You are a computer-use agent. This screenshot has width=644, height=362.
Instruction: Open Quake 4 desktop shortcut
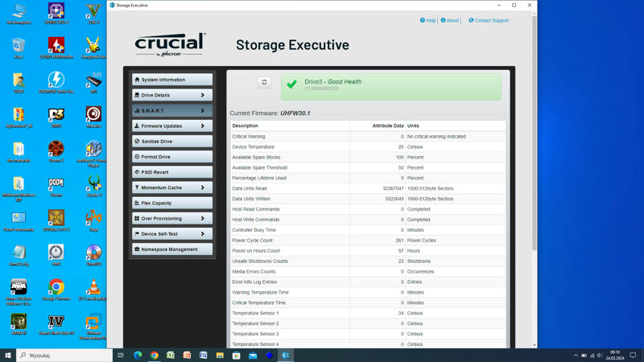(x=93, y=186)
